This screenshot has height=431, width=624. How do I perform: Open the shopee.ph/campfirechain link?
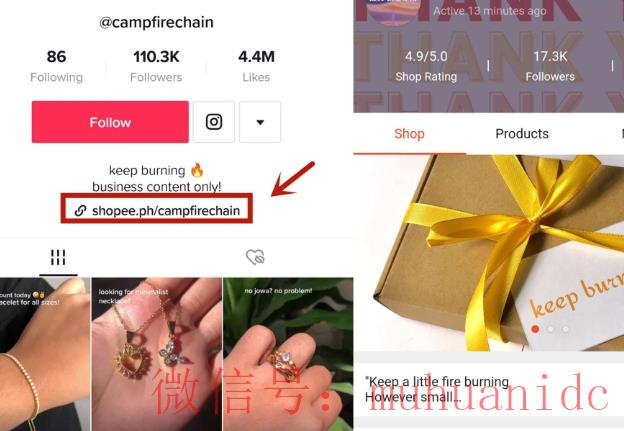(x=166, y=210)
